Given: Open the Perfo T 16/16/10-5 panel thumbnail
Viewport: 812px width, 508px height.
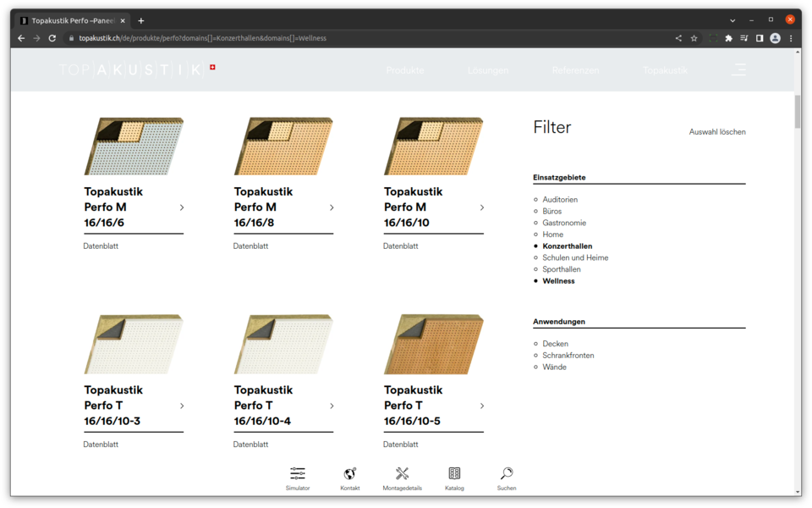Looking at the screenshot, I should 433,345.
